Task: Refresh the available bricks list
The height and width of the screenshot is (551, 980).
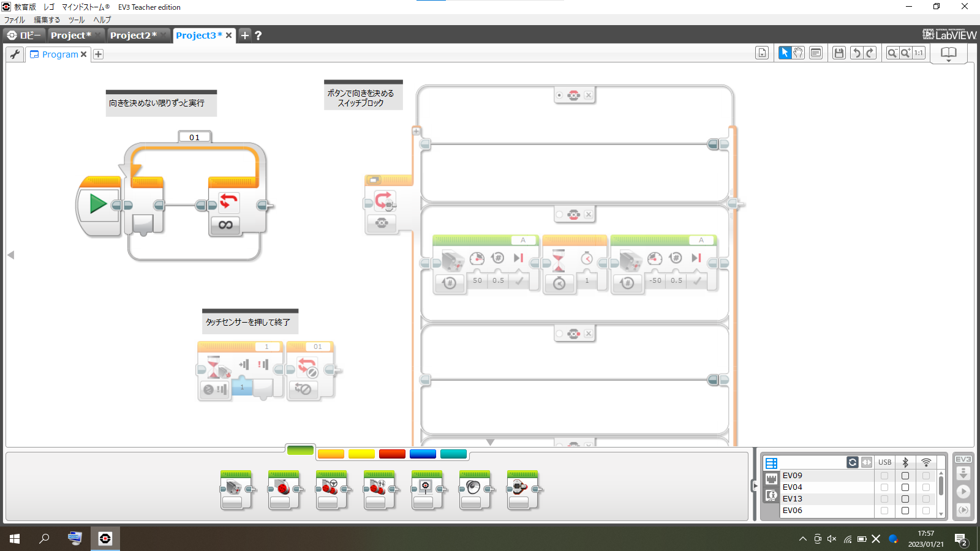Action: tap(852, 462)
